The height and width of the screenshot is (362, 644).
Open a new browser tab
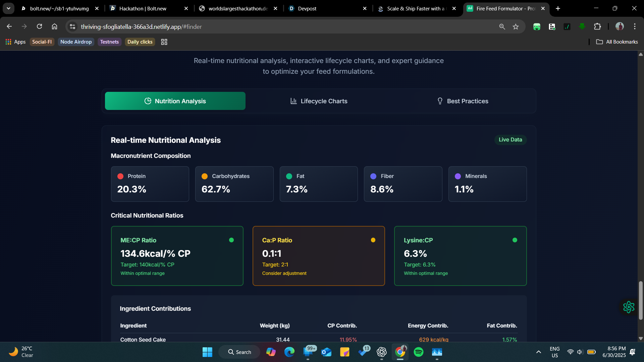[558, 8]
